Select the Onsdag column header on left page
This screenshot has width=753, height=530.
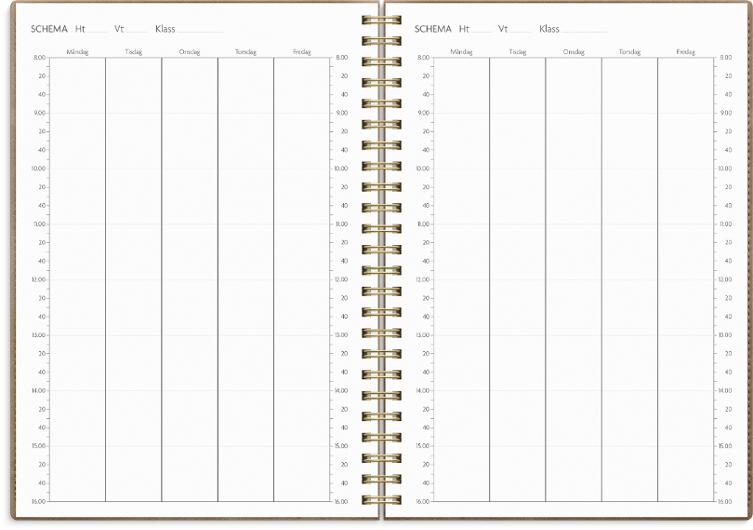(x=189, y=51)
